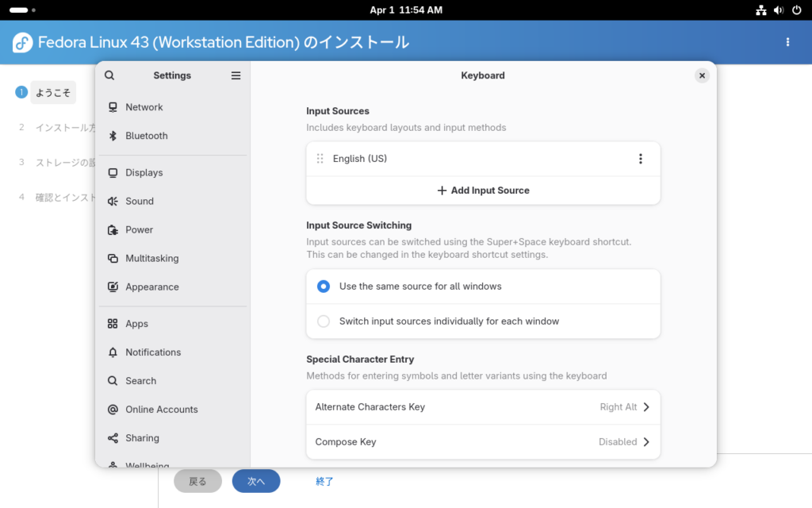Select 'Switch input sources individually for each window'

324,321
